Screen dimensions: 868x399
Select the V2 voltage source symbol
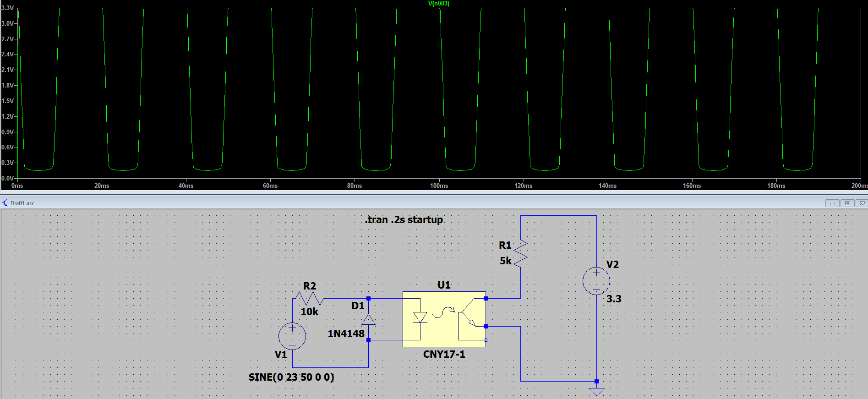pyautogui.click(x=596, y=281)
